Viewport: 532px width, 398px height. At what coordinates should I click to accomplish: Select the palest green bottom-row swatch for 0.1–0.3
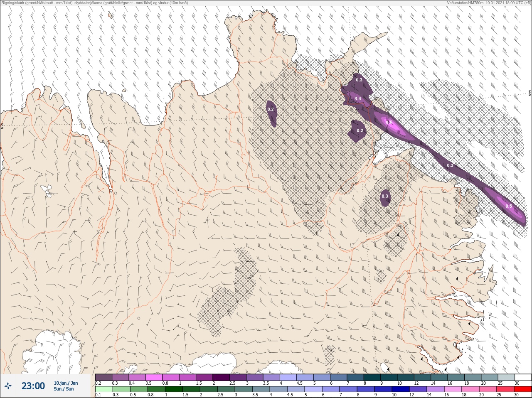click(x=103, y=389)
